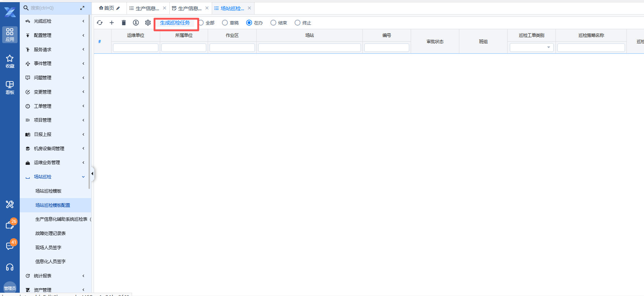Click the 生成巡检任务 button
This screenshot has width=644, height=296.
tap(175, 23)
